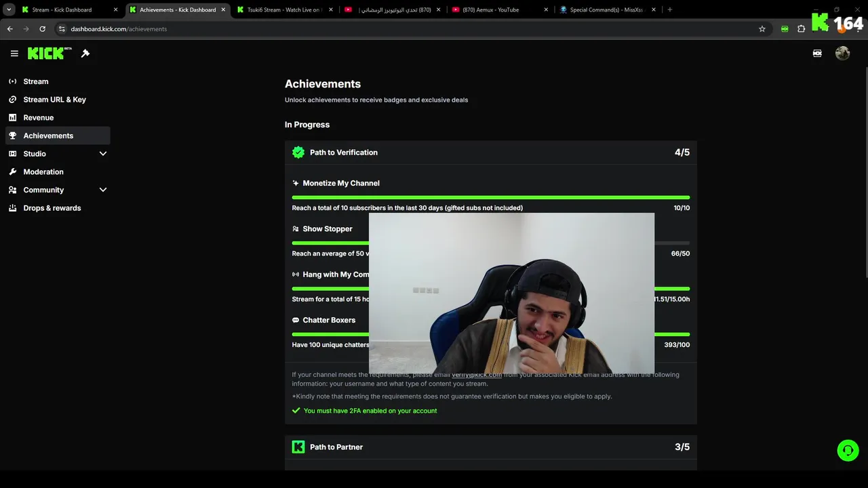
Task: Select Achievements in the sidebar
Action: tap(58, 136)
